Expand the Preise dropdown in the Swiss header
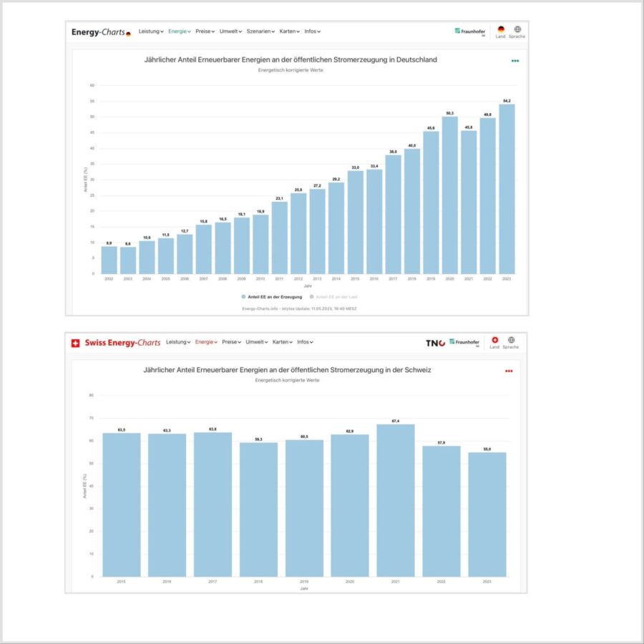This screenshot has width=644, height=644. [232, 342]
